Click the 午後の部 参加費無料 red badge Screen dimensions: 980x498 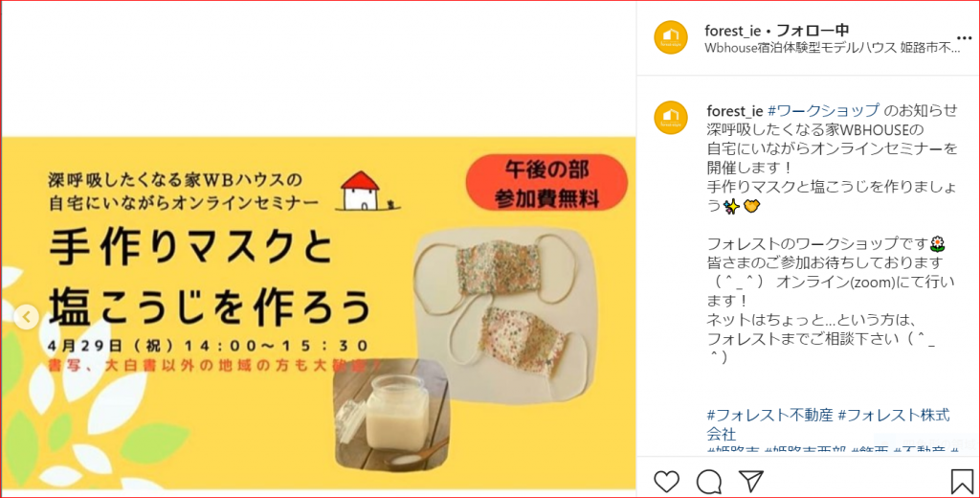pos(546,183)
